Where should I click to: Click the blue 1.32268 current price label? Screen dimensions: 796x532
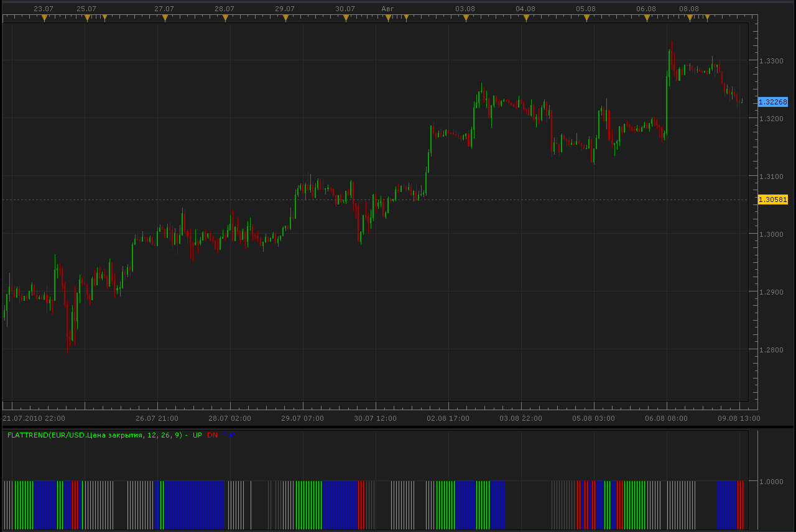pos(773,102)
